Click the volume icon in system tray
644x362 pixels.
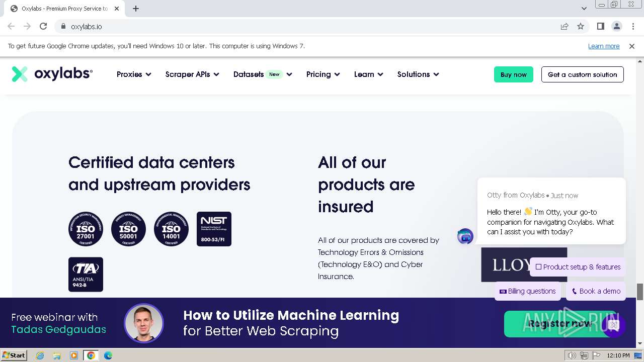[x=572, y=355]
